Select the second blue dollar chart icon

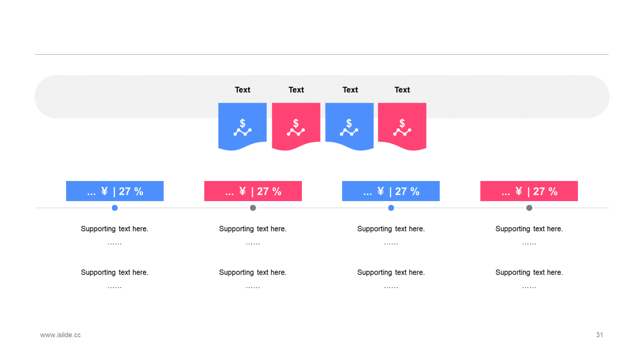349,127
